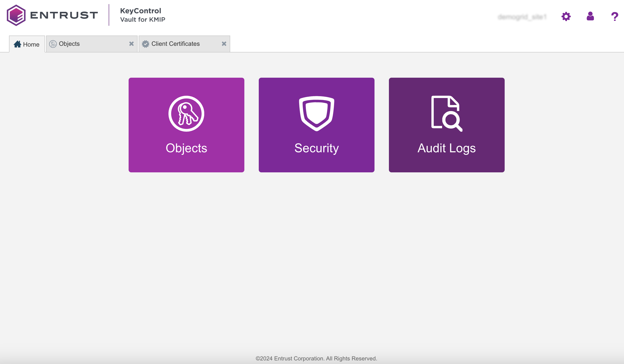Click the gear settings icon
Image resolution: width=624 pixels, height=364 pixels.
(566, 16)
